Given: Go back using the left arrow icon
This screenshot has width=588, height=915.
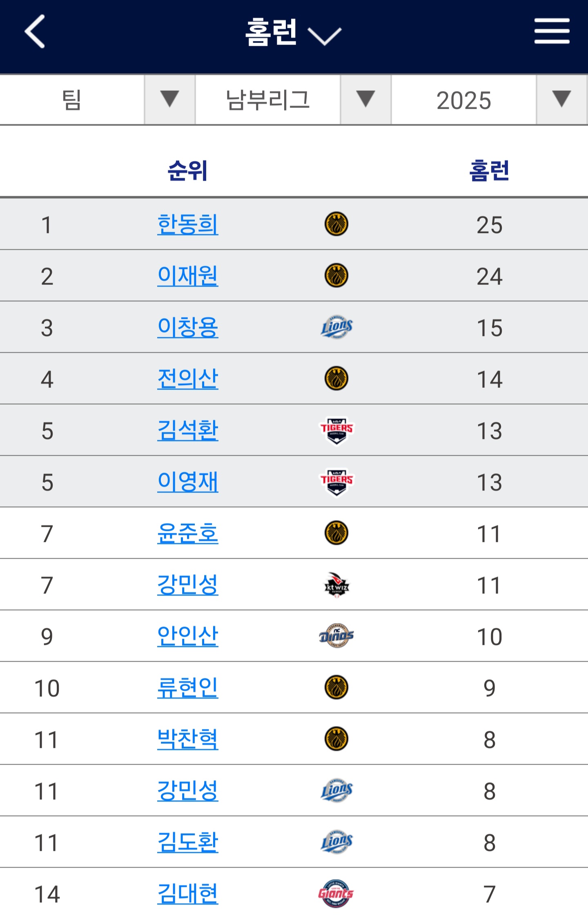Looking at the screenshot, I should click(35, 31).
